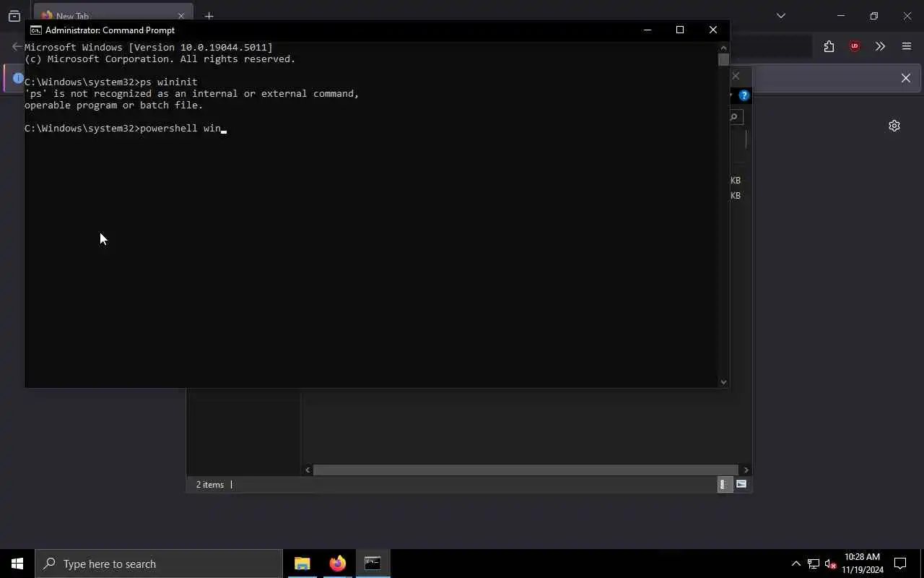This screenshot has width=924, height=578.
Task: Click the File Explorer horizontal scrollbar thumb
Action: coord(526,470)
